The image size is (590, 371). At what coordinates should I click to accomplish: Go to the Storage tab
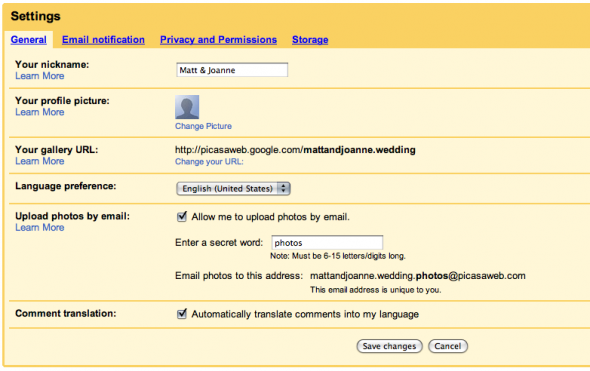[310, 40]
